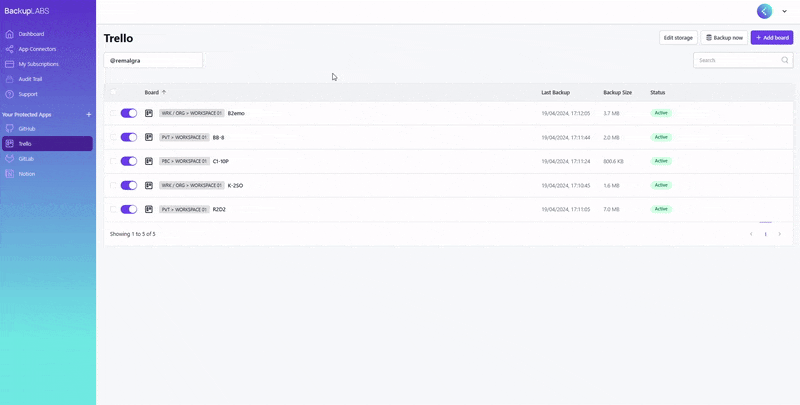Click the App Connectors share icon

9,49
